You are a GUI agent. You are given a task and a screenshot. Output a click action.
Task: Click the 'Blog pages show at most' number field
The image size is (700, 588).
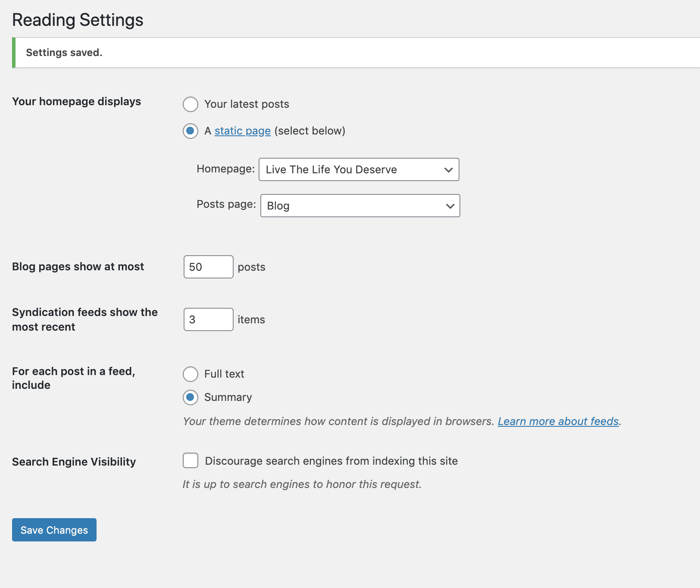tap(209, 267)
